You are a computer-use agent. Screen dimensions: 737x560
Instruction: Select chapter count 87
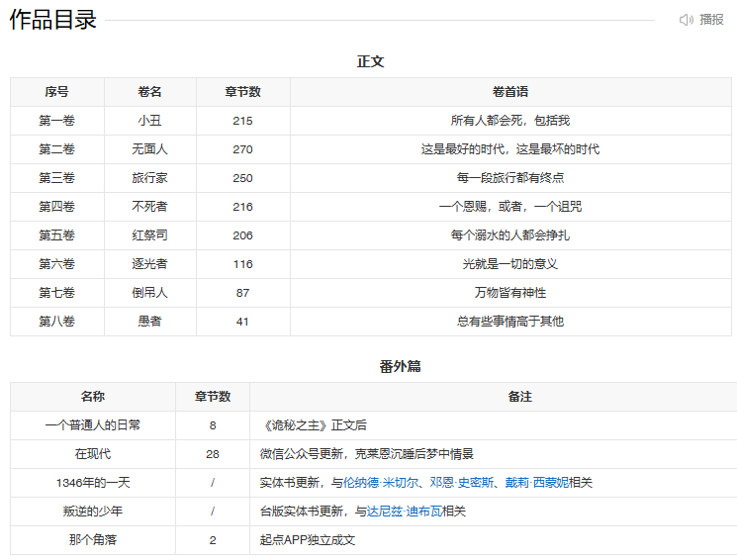(243, 293)
